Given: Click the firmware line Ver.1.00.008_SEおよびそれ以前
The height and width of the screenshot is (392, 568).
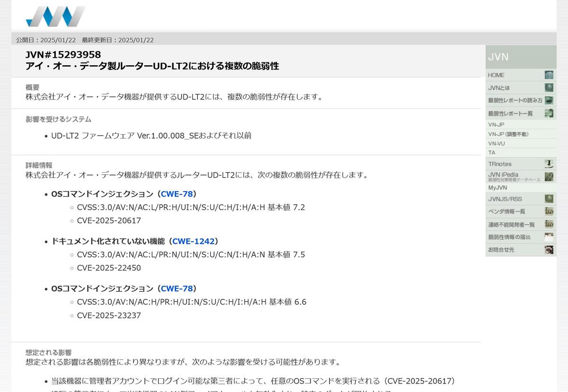Looking at the screenshot, I should (151, 136).
